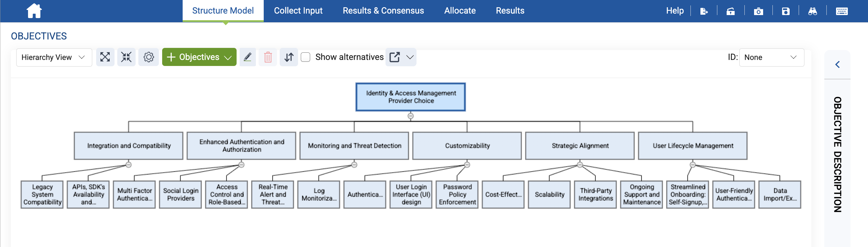Select the Cost-Effect... node
The image size is (868, 247).
tap(503, 194)
